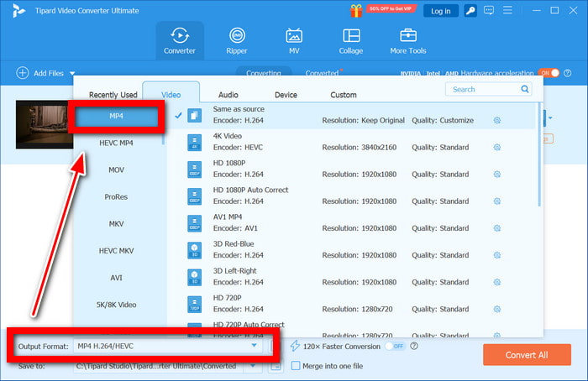Click the Add Files plus icon

[23, 73]
